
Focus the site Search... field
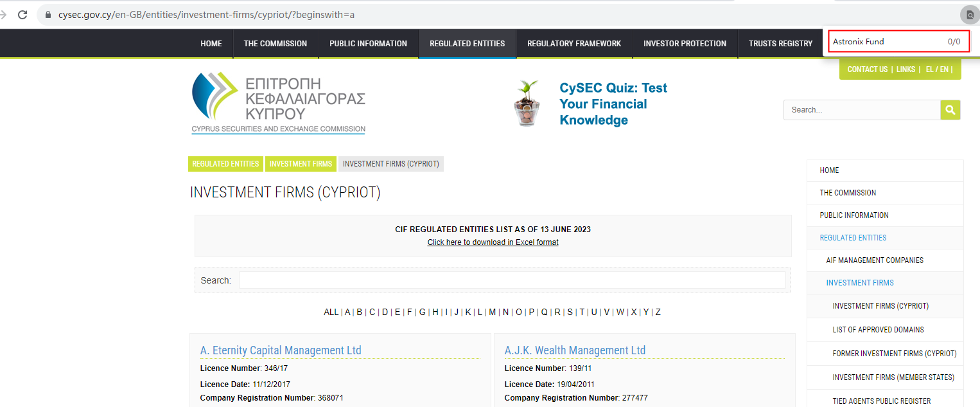(862, 110)
